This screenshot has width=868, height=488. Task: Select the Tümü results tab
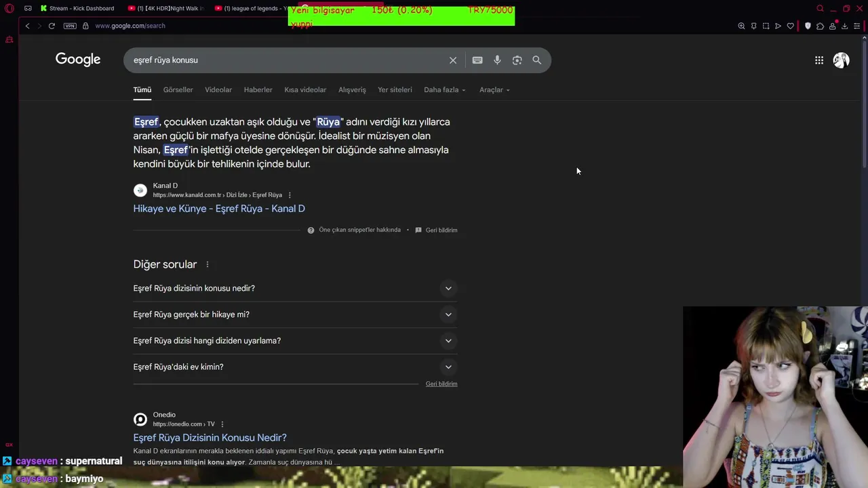click(x=142, y=89)
